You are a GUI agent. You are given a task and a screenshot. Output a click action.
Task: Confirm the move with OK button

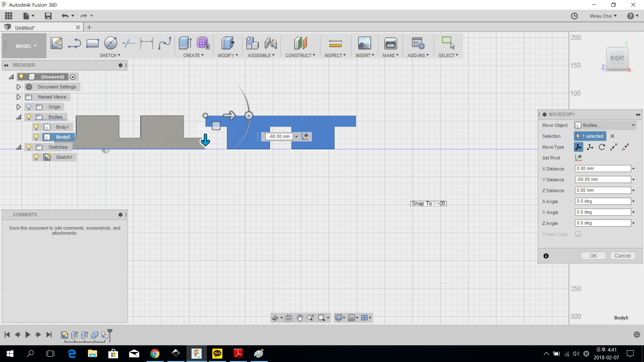point(593,256)
